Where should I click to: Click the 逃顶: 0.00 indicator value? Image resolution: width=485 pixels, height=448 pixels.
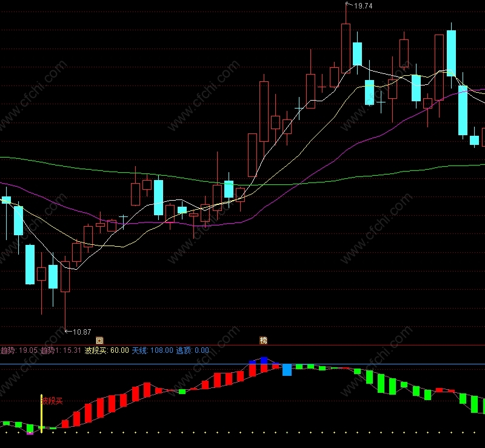click(192, 350)
